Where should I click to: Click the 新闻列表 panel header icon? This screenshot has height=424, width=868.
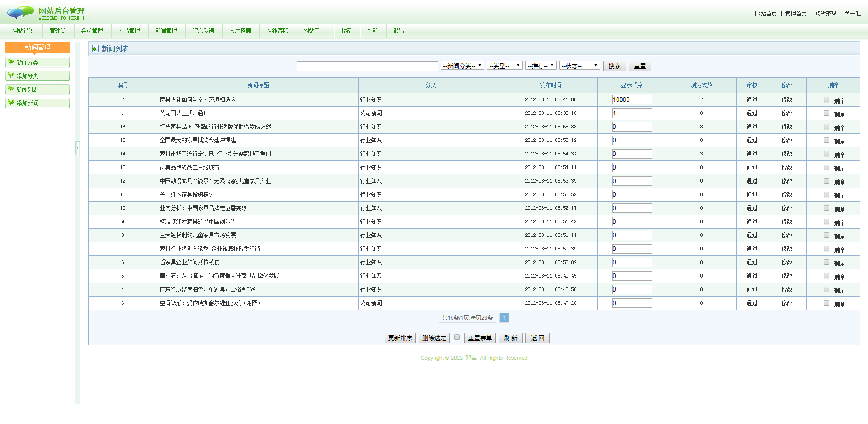point(95,48)
